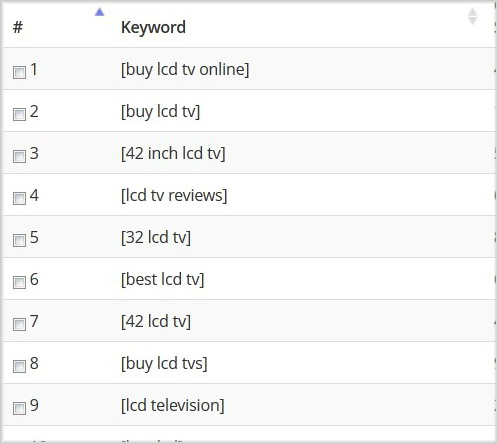The height and width of the screenshot is (444, 498).
Task: Toggle the checkbox in row 6
Action: tap(19, 282)
